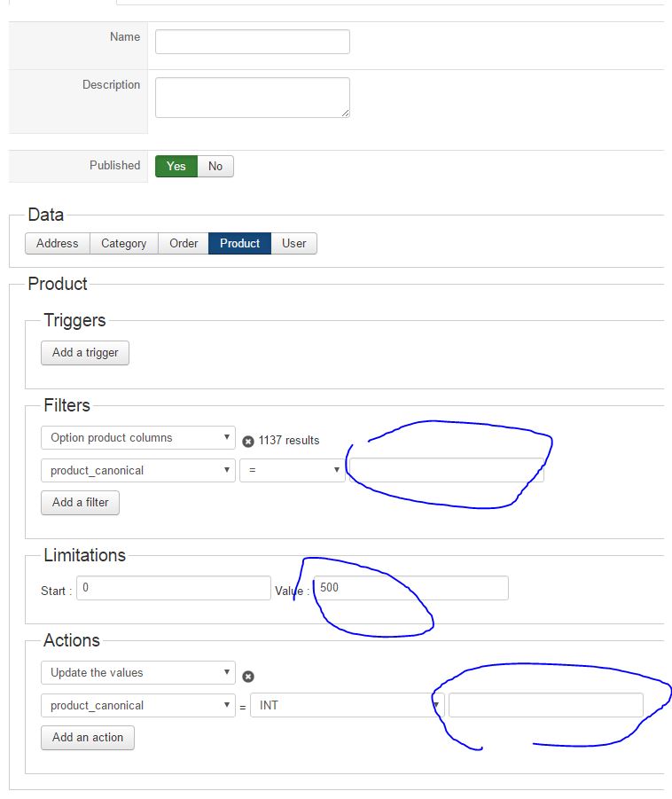
Task: Open the INT type dropdown
Action: pos(346,705)
